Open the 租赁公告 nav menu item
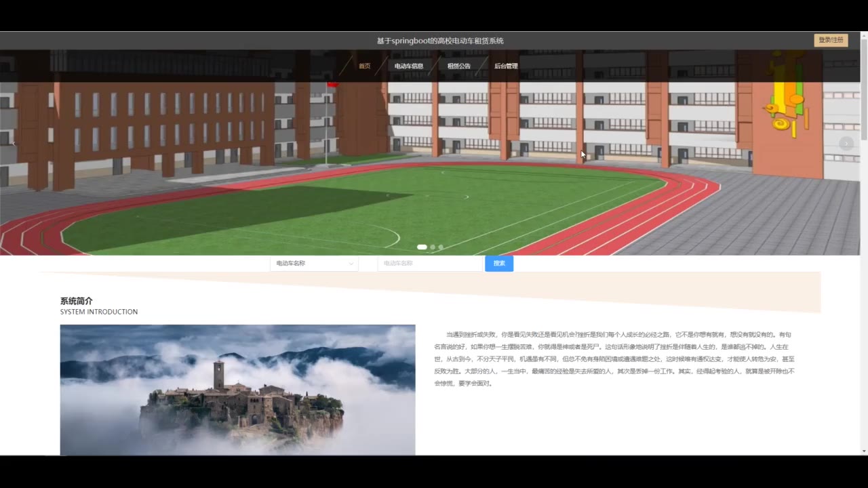868x488 pixels. (x=459, y=66)
